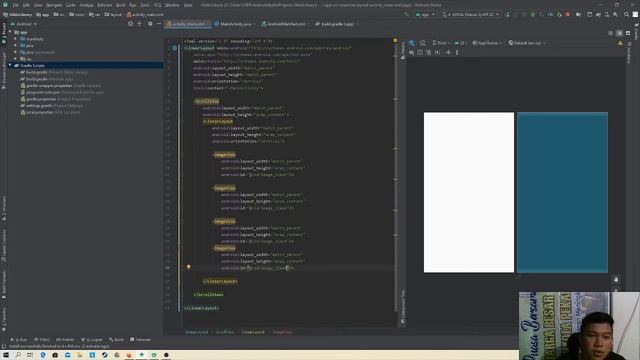Open the Edit menu
The image size is (640, 360).
point(26,5)
